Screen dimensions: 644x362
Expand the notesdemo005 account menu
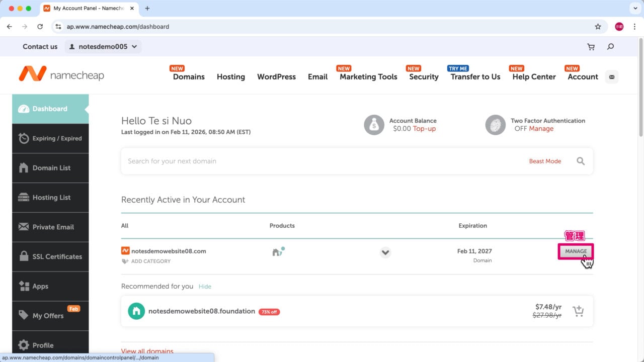click(103, 46)
